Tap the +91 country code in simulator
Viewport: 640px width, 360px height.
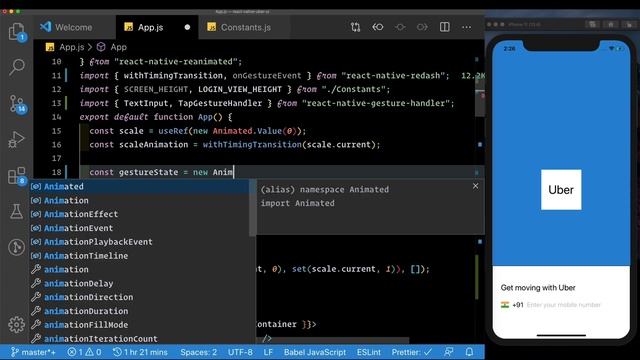pos(518,305)
